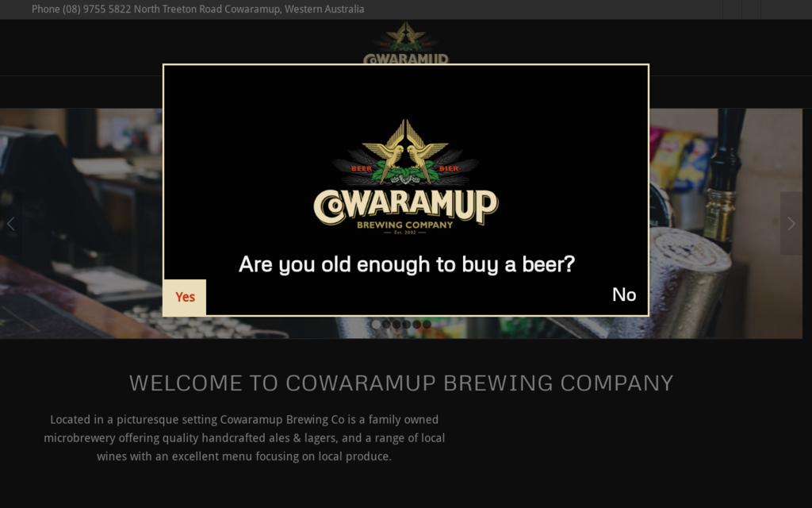
Task: Switch to the fifth slideshow dot
Action: 416,324
